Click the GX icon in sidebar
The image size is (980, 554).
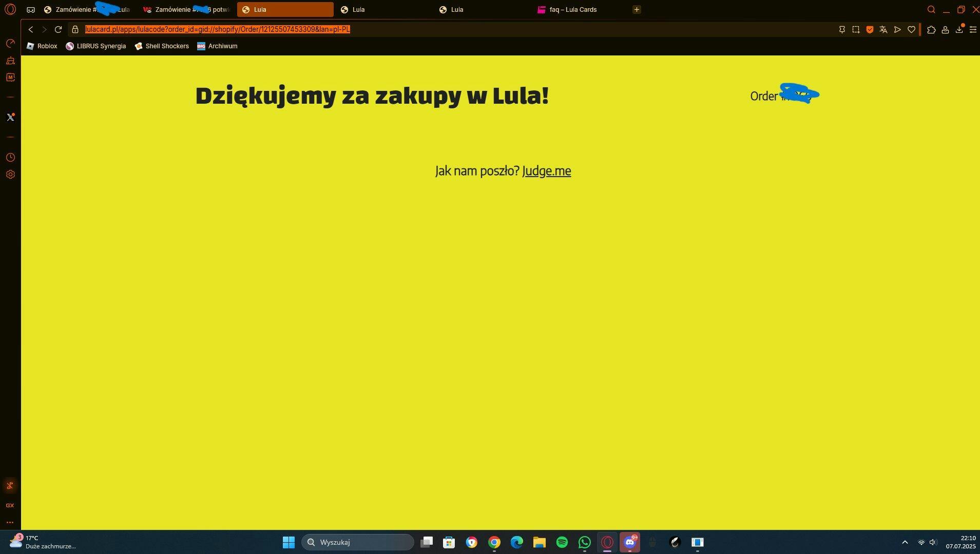(10, 505)
